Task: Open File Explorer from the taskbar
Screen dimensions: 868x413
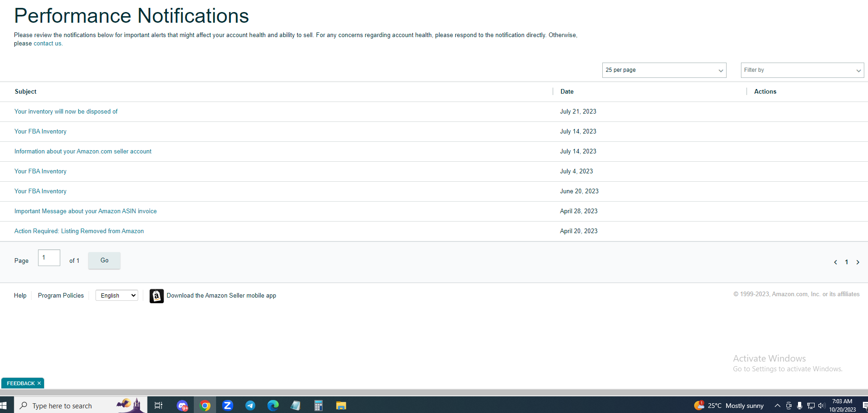Action: [341, 406]
